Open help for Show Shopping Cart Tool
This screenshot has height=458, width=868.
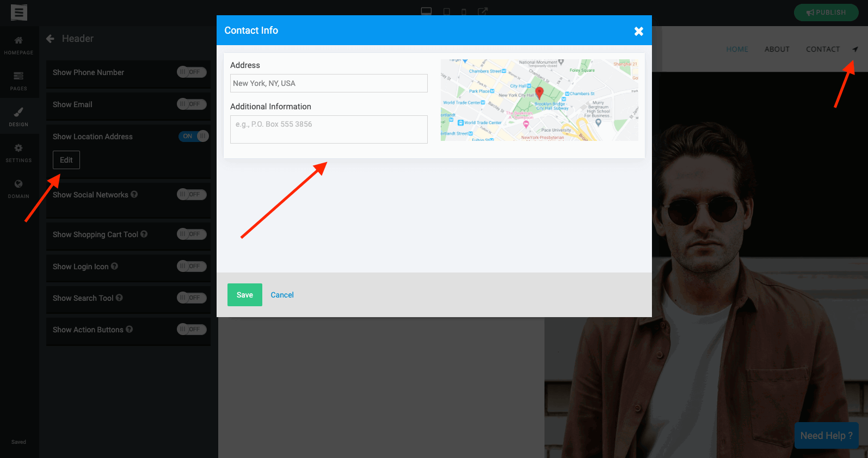tap(144, 234)
